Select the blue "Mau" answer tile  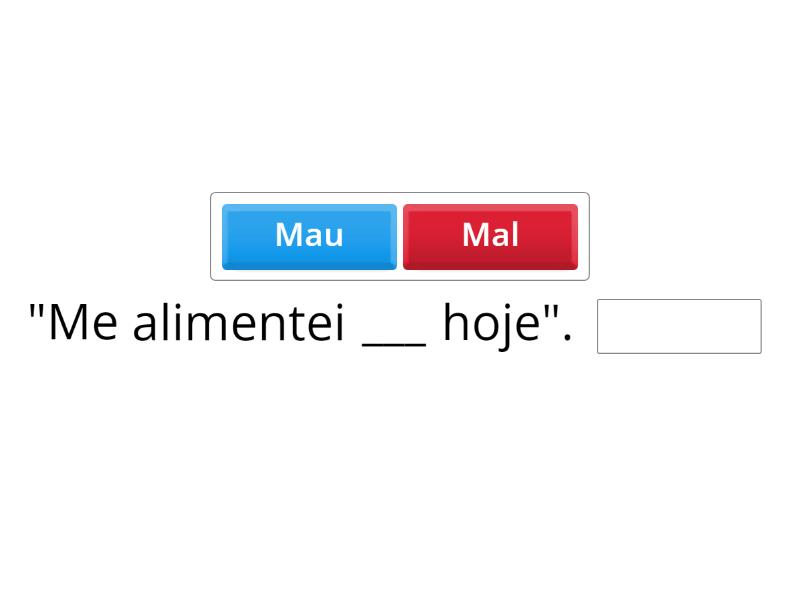[x=309, y=236]
